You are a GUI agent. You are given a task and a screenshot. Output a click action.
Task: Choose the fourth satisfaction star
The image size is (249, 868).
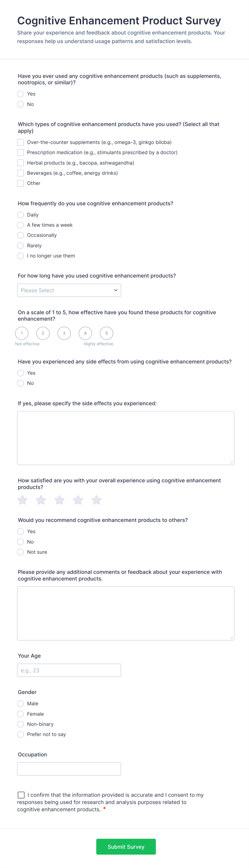(x=78, y=500)
